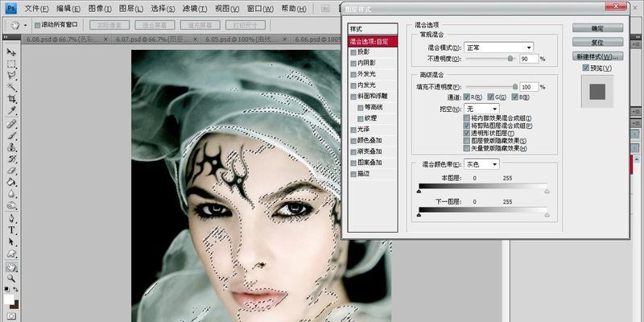Viewport: 644px width, 322px height.
Task: Open Hand tool preset picker arrow
Action: (x=25, y=26)
